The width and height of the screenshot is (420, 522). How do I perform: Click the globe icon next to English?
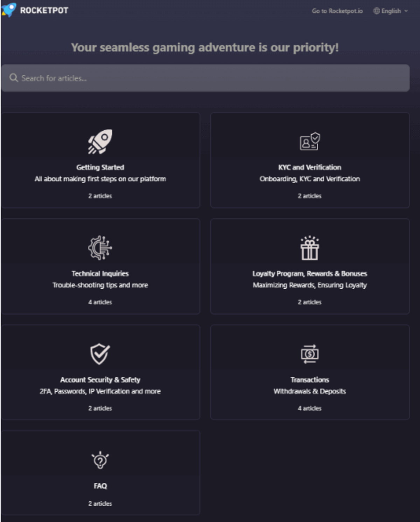[377, 11]
